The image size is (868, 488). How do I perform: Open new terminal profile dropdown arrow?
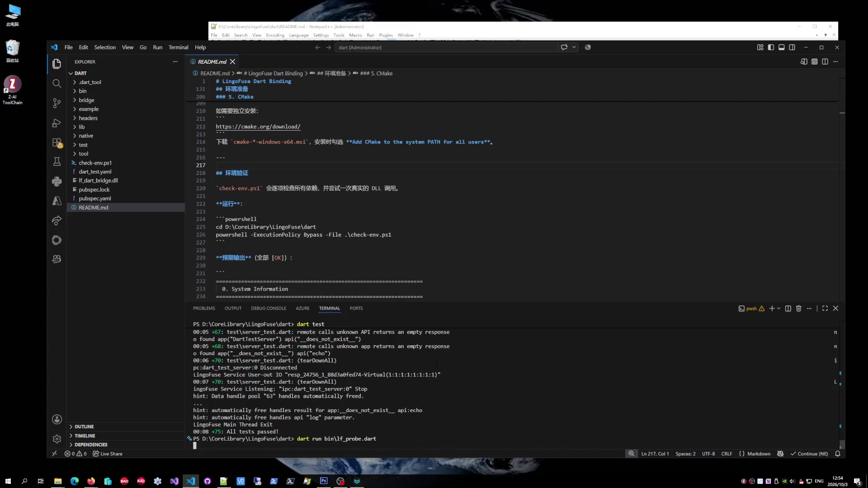pos(778,308)
